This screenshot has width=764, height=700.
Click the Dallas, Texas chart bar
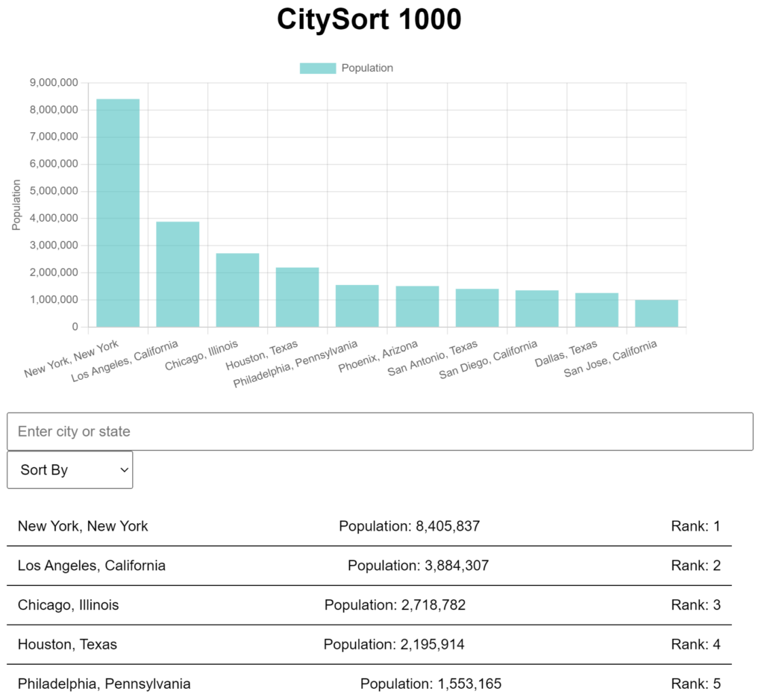click(x=597, y=310)
